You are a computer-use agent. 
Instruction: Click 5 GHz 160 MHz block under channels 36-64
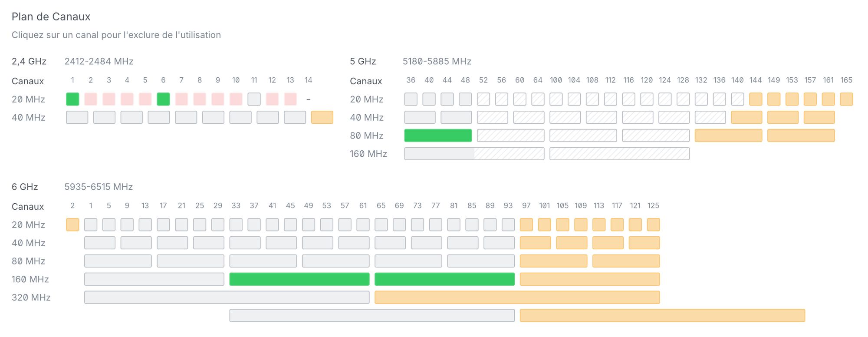coord(474,154)
